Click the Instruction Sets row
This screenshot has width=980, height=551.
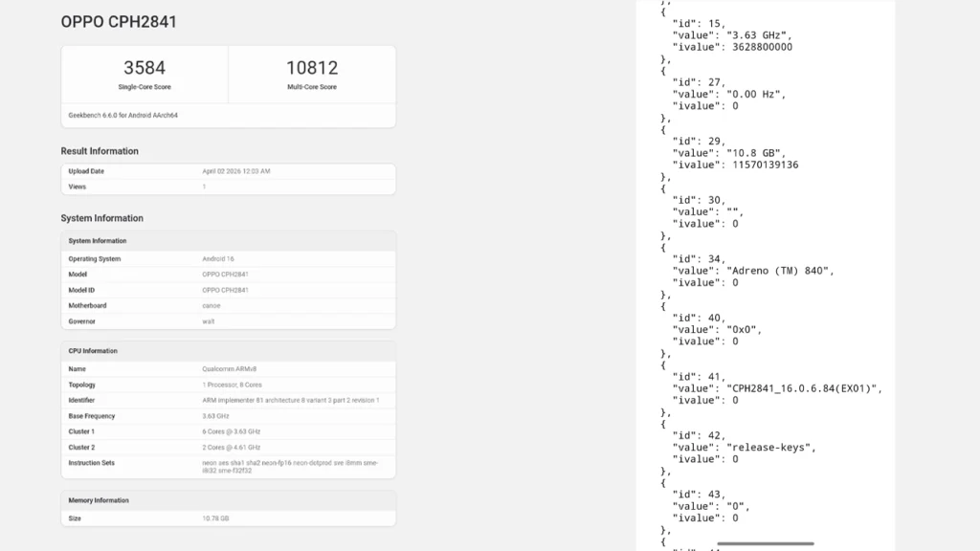pos(228,467)
